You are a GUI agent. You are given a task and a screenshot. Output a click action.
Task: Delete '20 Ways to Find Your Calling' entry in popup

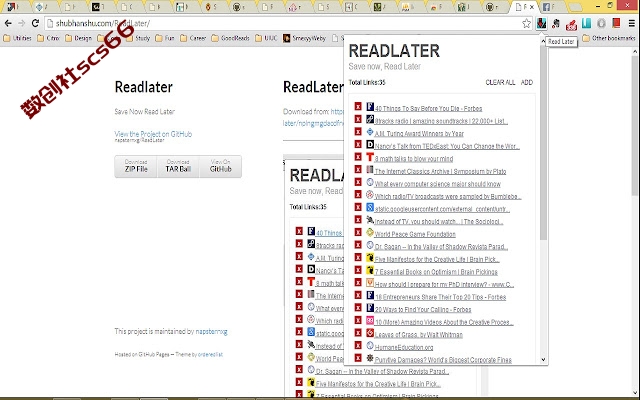(358, 308)
